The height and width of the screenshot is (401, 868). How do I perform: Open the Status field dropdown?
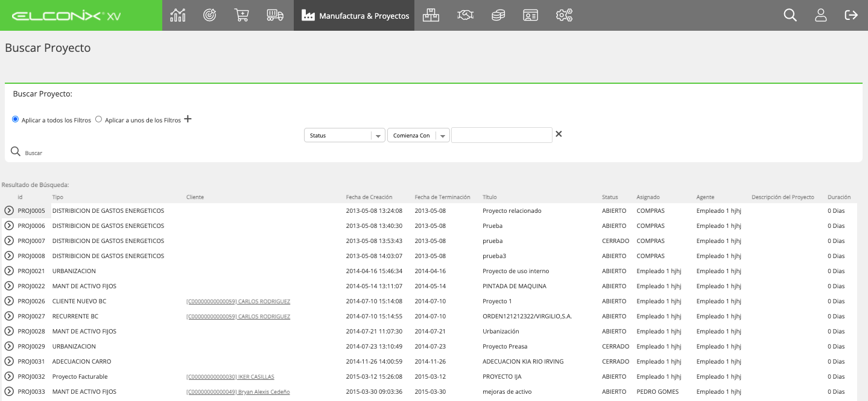(344, 136)
